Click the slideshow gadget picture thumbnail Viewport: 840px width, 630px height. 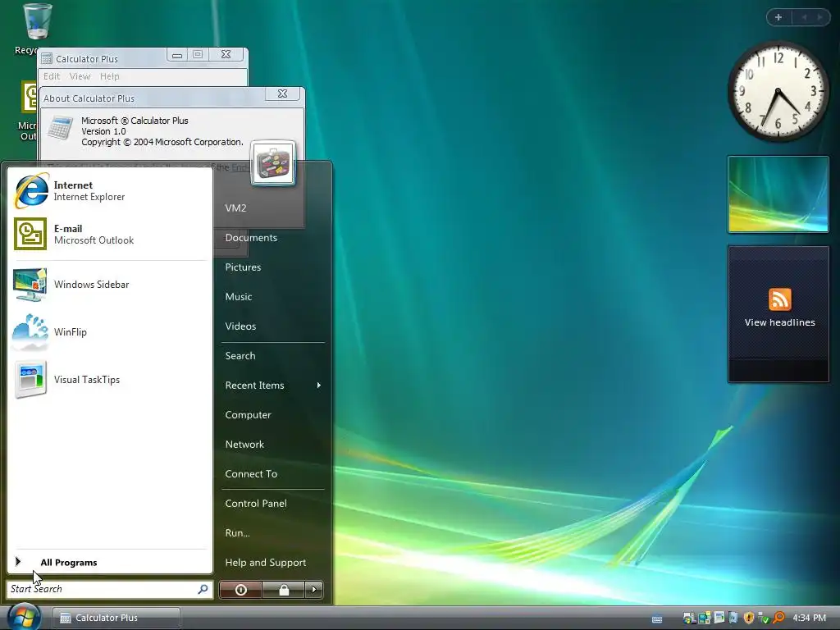pos(778,194)
